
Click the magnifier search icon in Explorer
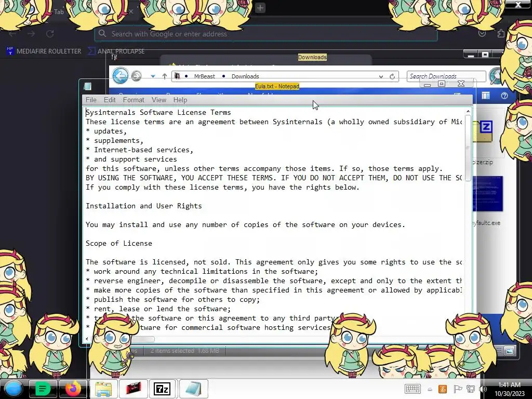tap(495, 76)
